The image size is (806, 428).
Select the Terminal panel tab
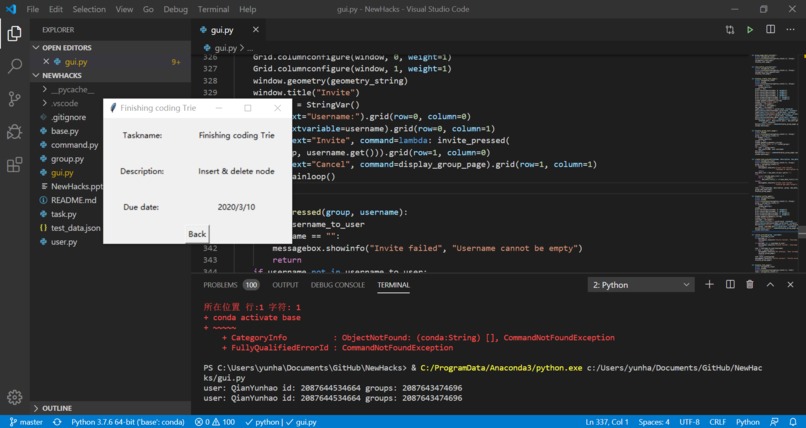[393, 285]
